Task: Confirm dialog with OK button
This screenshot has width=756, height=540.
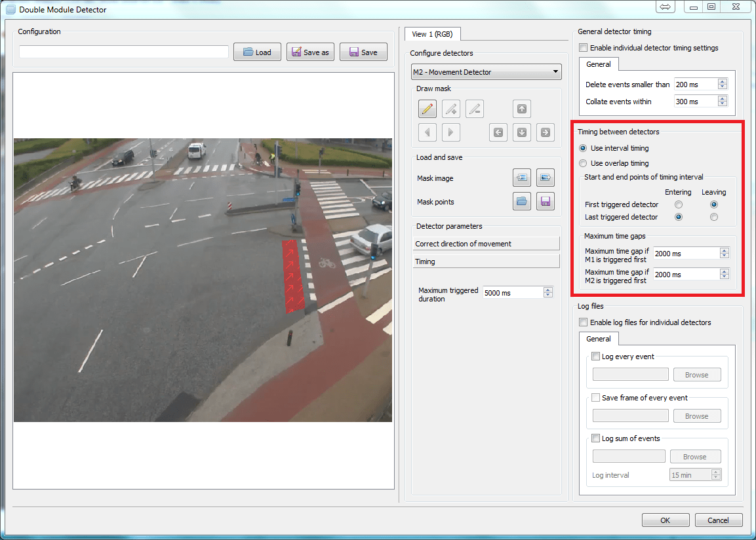Action: [x=666, y=520]
